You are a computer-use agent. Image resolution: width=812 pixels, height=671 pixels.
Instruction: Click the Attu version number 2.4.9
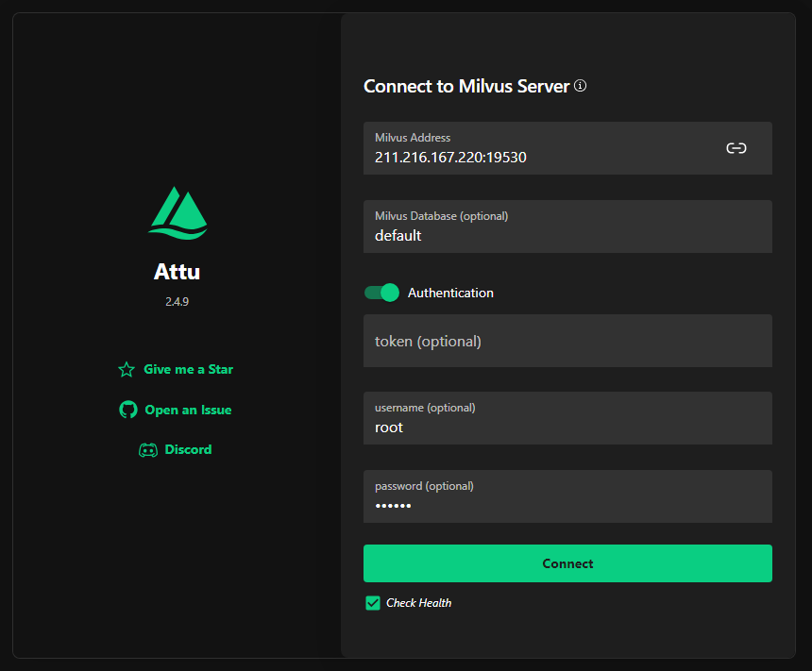(x=178, y=302)
